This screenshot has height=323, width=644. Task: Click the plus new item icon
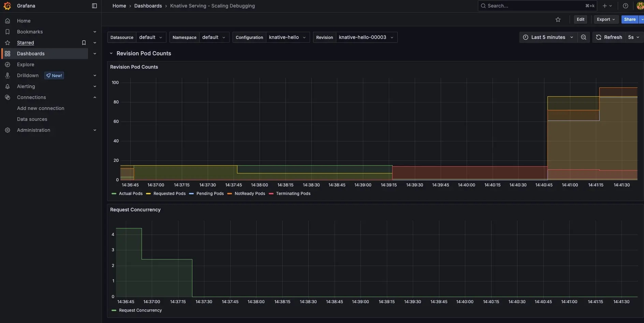click(605, 6)
